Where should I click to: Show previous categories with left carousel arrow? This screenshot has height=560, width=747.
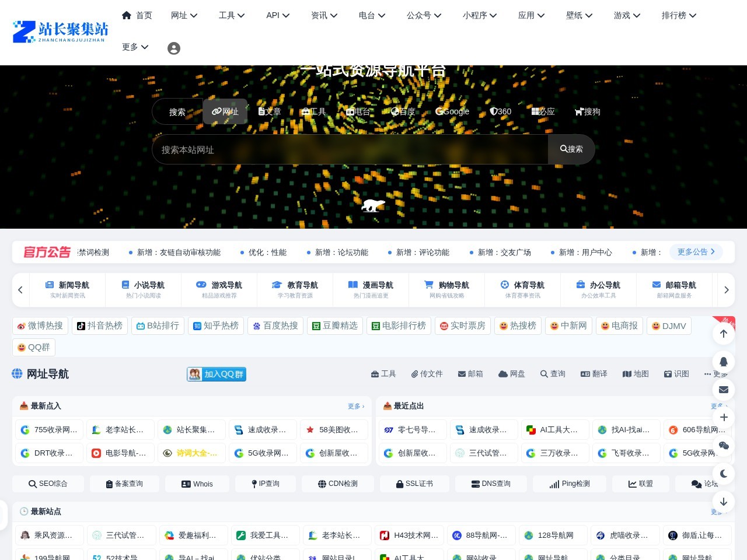pyautogui.click(x=20, y=290)
